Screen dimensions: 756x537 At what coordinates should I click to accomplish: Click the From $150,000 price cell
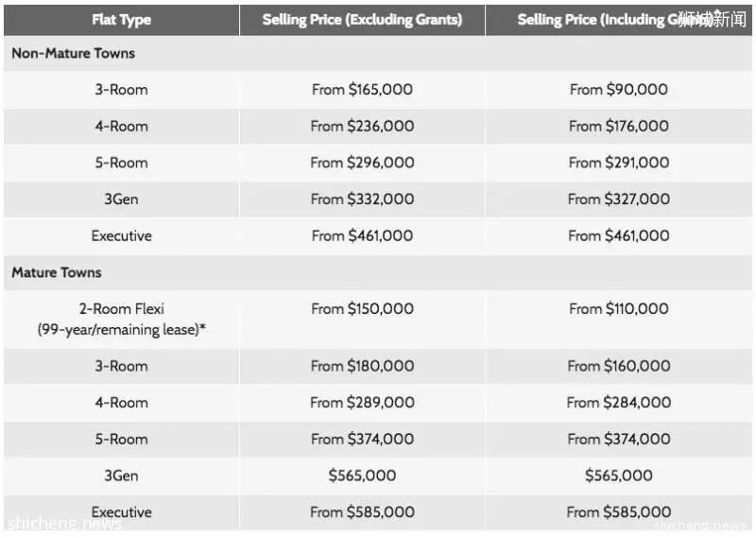tap(362, 319)
